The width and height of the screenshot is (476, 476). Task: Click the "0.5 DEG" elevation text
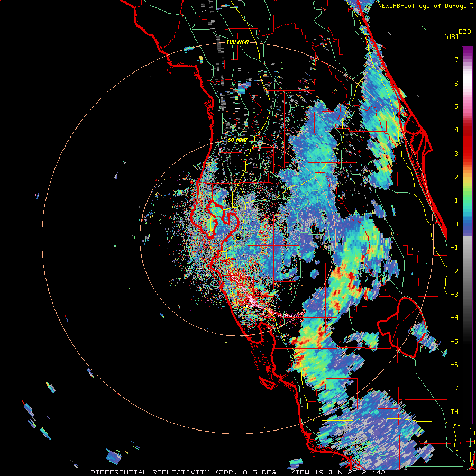[x=260, y=472]
